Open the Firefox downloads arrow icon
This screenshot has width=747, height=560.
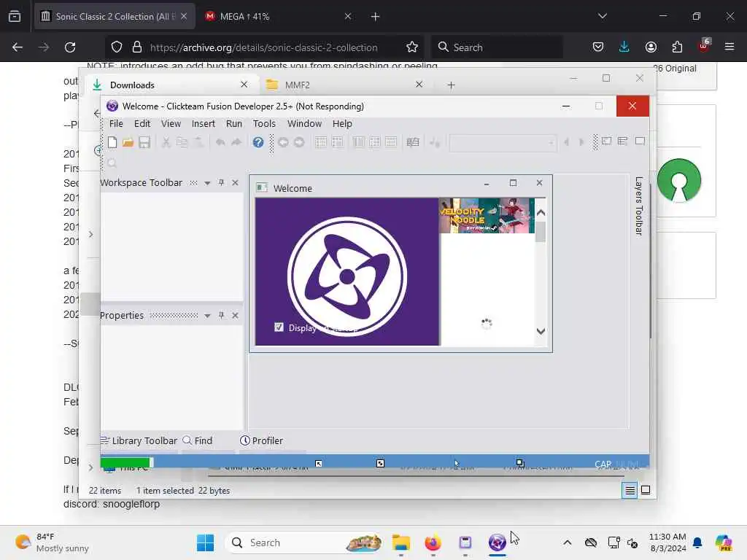coord(624,47)
